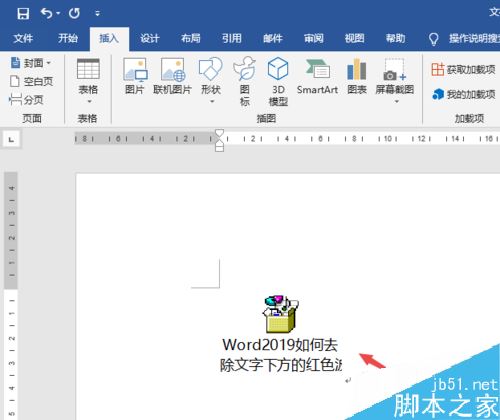500x420 pixels.
Task: Click the Undo arrow icon
Action: click(x=46, y=13)
